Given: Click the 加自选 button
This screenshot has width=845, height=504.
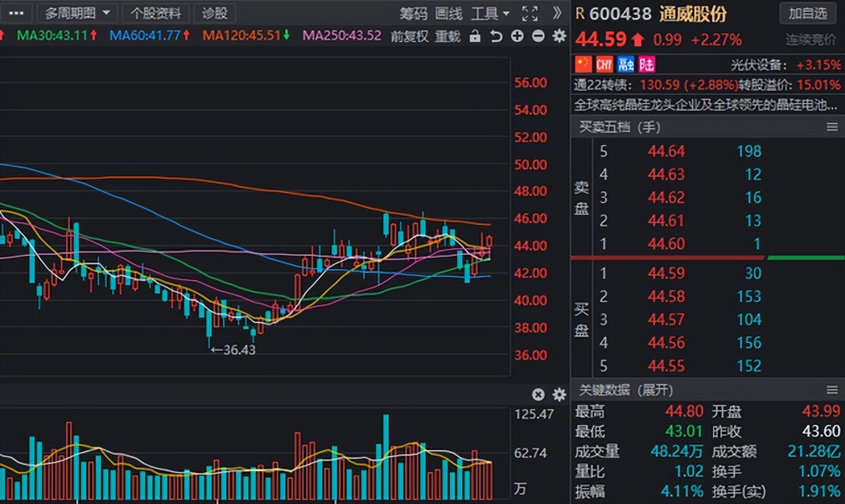Looking at the screenshot, I should click(x=807, y=13).
